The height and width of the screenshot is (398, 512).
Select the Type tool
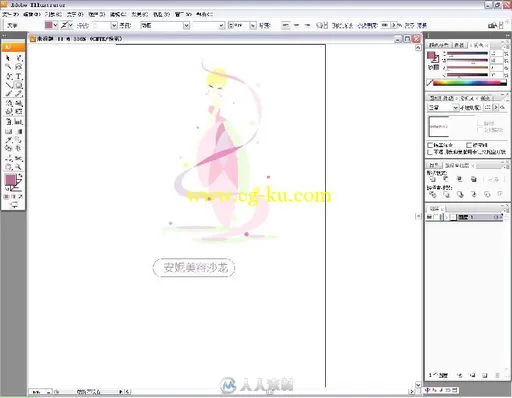pos(19,76)
